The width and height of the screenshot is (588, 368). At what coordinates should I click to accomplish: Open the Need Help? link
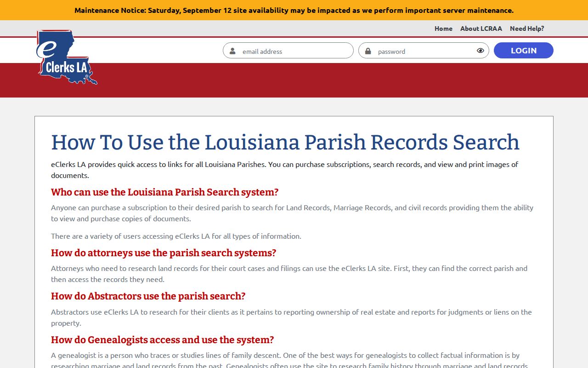tap(527, 29)
